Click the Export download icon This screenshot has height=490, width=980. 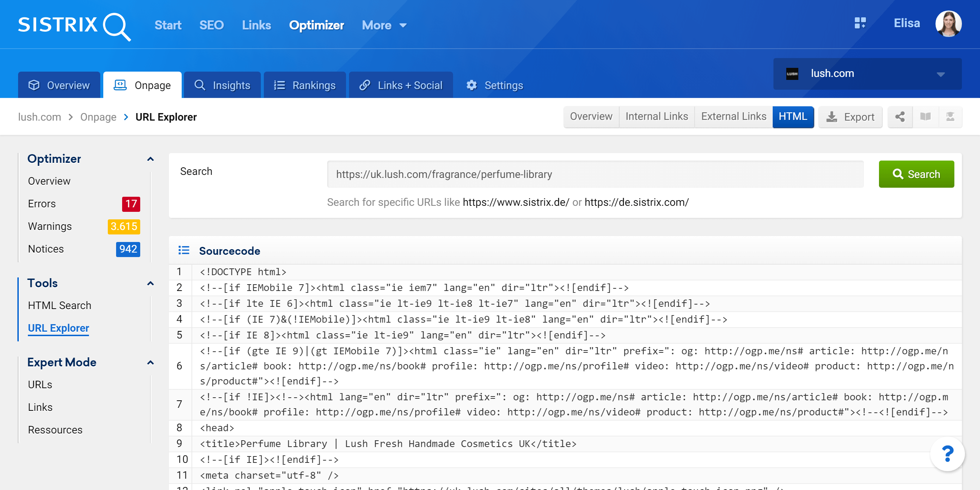coord(831,117)
